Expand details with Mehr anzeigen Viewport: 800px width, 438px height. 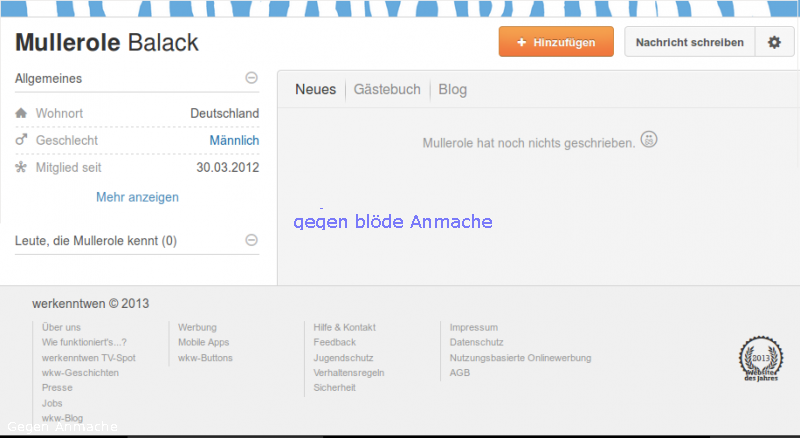pyautogui.click(x=137, y=197)
